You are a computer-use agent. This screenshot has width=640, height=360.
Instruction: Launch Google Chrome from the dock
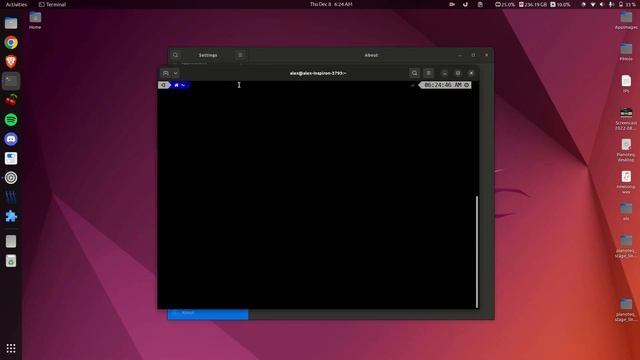point(11,42)
